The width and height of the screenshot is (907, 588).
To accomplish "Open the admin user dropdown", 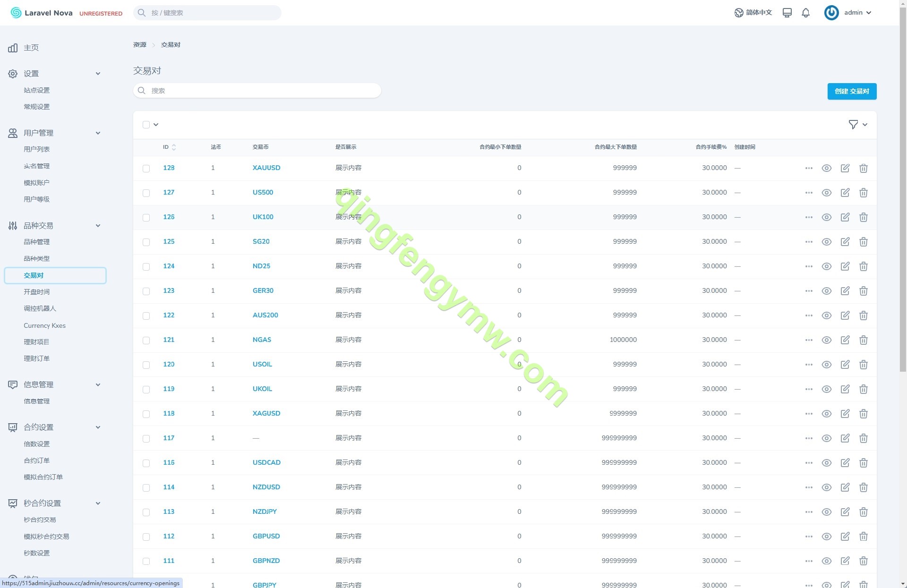I will pos(858,13).
